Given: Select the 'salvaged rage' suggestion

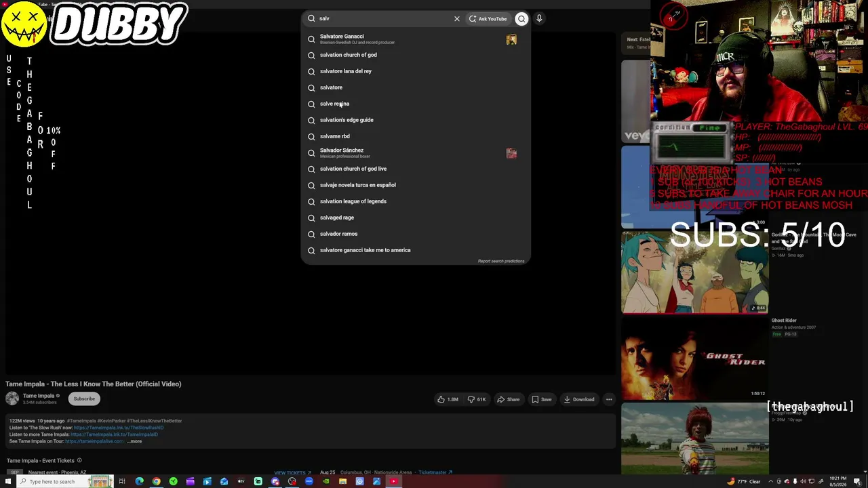Looking at the screenshot, I should 416,218.
